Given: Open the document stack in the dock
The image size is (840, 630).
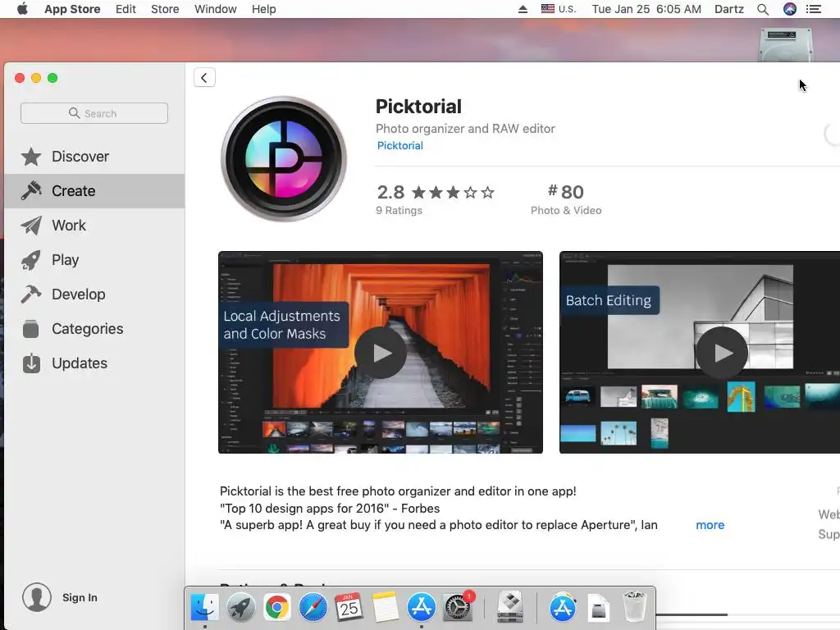Looking at the screenshot, I should coord(599,608).
